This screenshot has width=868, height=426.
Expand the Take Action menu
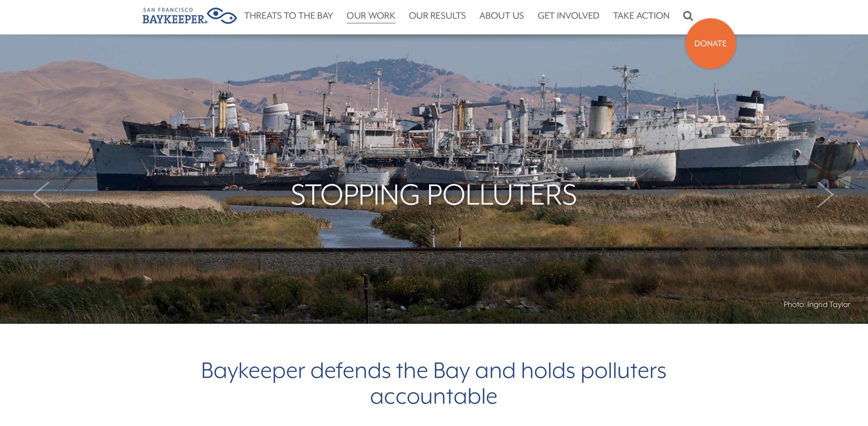(x=641, y=16)
